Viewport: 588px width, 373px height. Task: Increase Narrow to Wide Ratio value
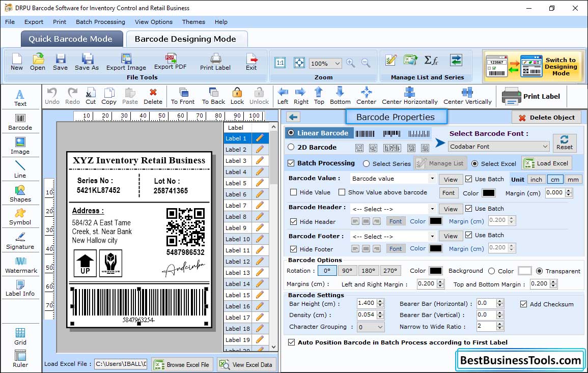click(499, 324)
